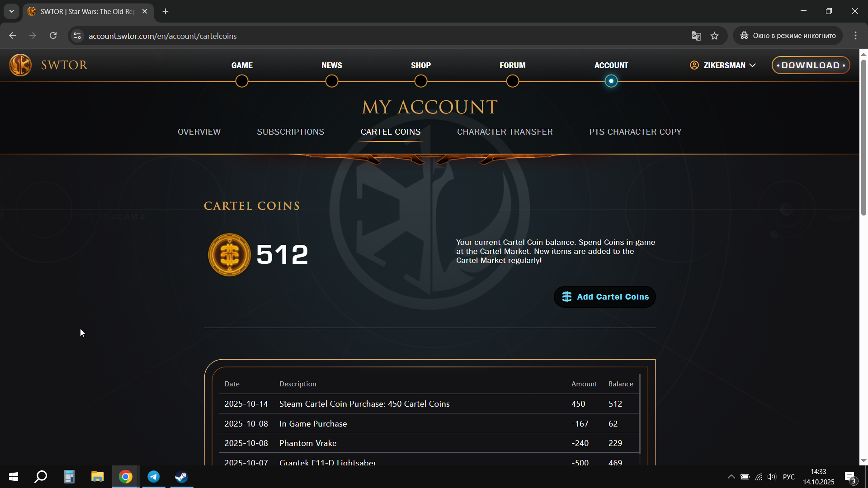868x488 pixels.
Task: Click the Download button
Action: [x=811, y=66]
